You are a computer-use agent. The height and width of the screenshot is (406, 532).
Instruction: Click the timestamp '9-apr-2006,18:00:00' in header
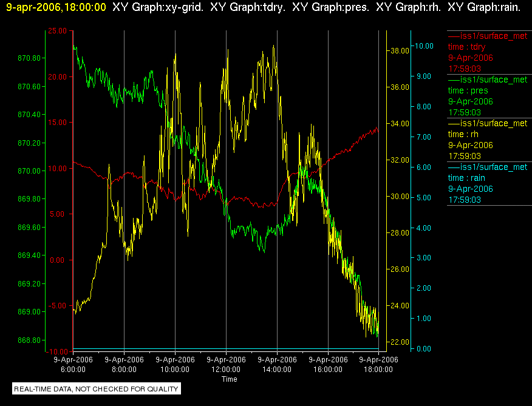point(56,7)
